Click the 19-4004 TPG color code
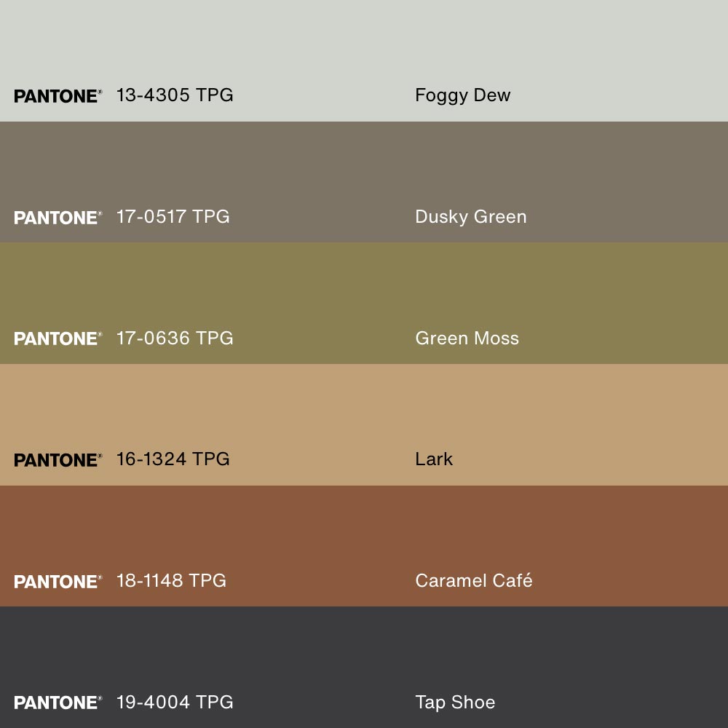 pos(175,702)
